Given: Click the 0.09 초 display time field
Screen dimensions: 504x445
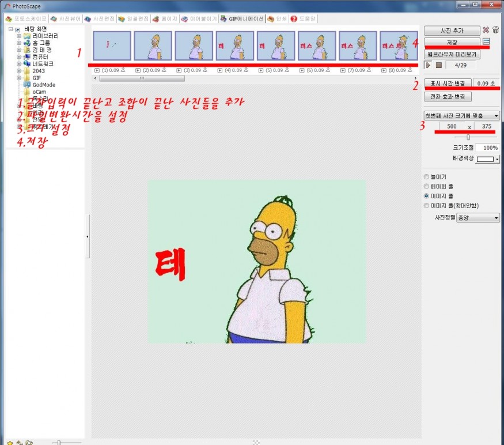Looking at the screenshot, I should click(486, 84).
